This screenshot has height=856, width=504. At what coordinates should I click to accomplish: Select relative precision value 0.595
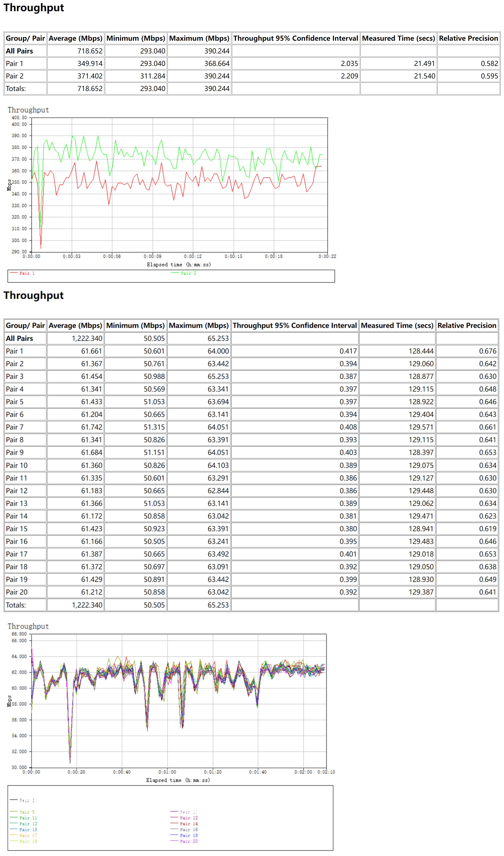489,76
